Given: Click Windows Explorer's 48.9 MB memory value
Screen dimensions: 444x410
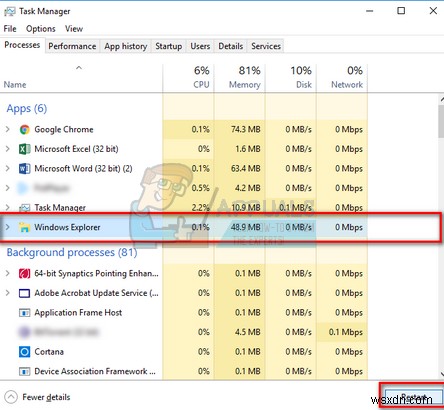Looking at the screenshot, I should coord(246,227).
